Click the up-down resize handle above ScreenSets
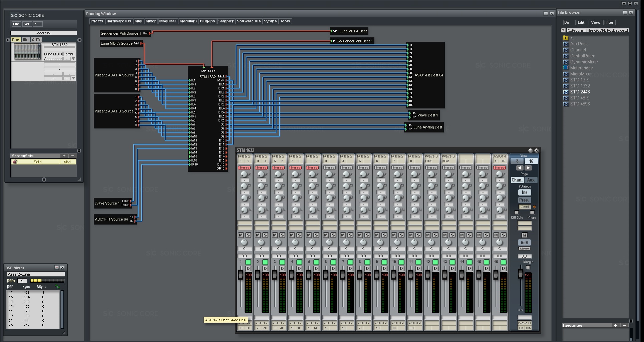 coord(79,151)
